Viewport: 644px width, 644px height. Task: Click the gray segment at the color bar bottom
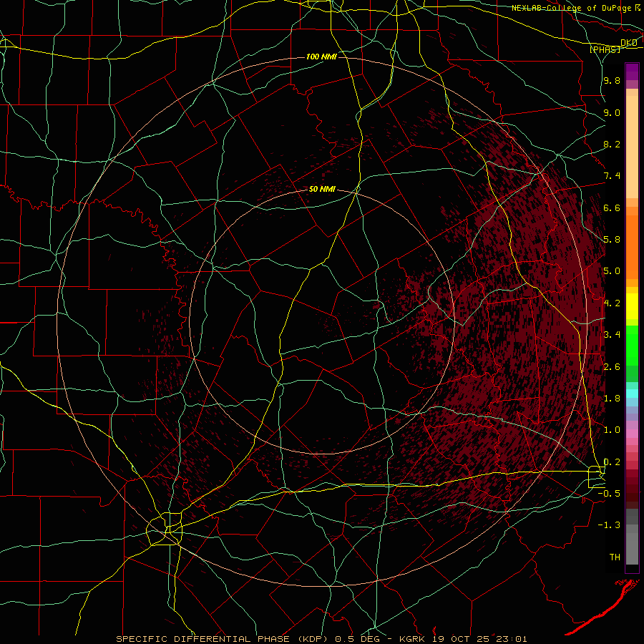[x=632, y=548]
